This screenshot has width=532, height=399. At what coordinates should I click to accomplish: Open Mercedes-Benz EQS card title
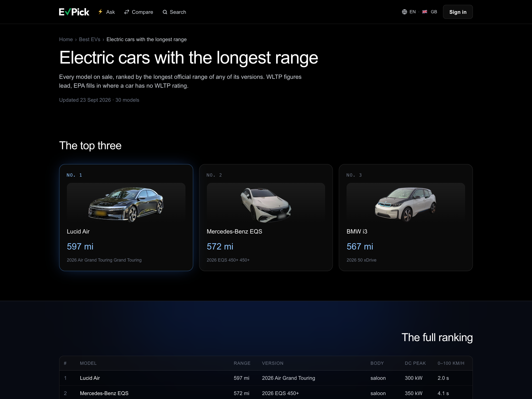click(x=234, y=232)
